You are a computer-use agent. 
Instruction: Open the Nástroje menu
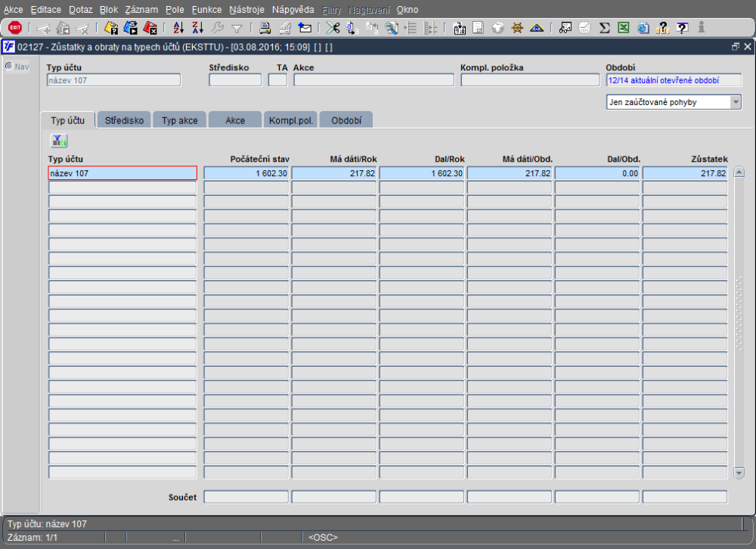click(247, 10)
